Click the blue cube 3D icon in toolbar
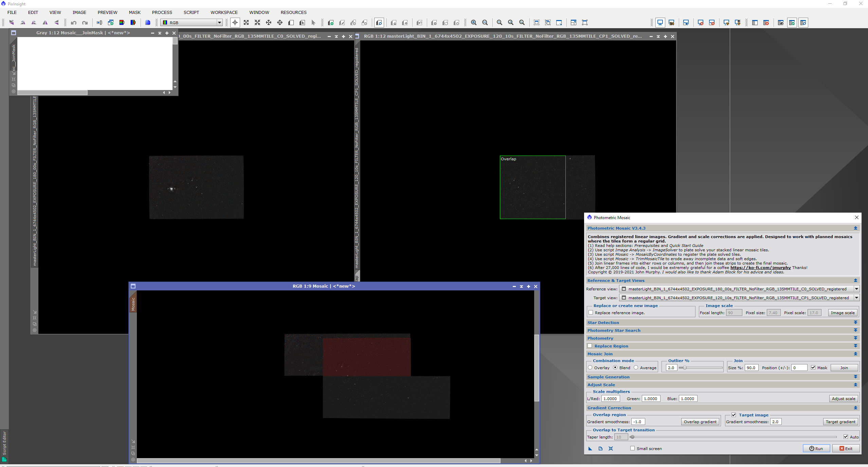 148,23
